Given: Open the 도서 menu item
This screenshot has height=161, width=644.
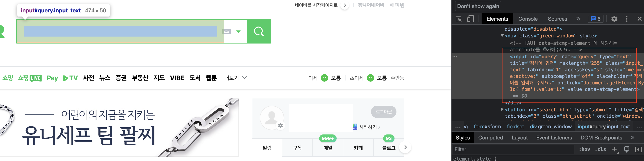Looking at the screenshot, I should coord(195,78).
